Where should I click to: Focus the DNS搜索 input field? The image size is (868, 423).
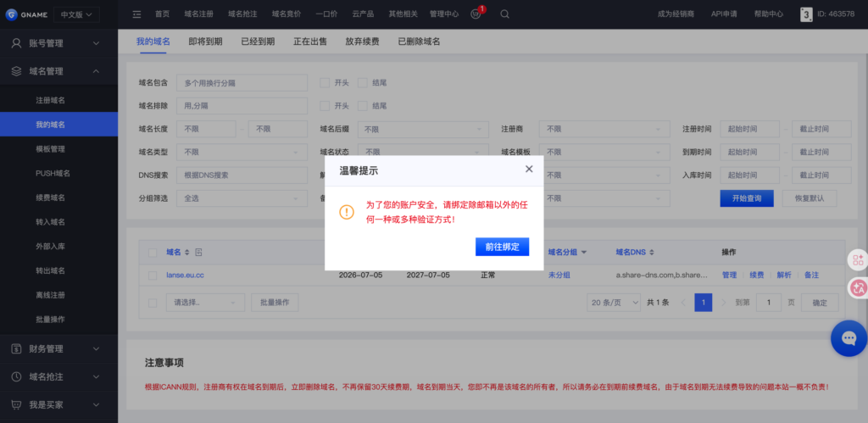(242, 175)
